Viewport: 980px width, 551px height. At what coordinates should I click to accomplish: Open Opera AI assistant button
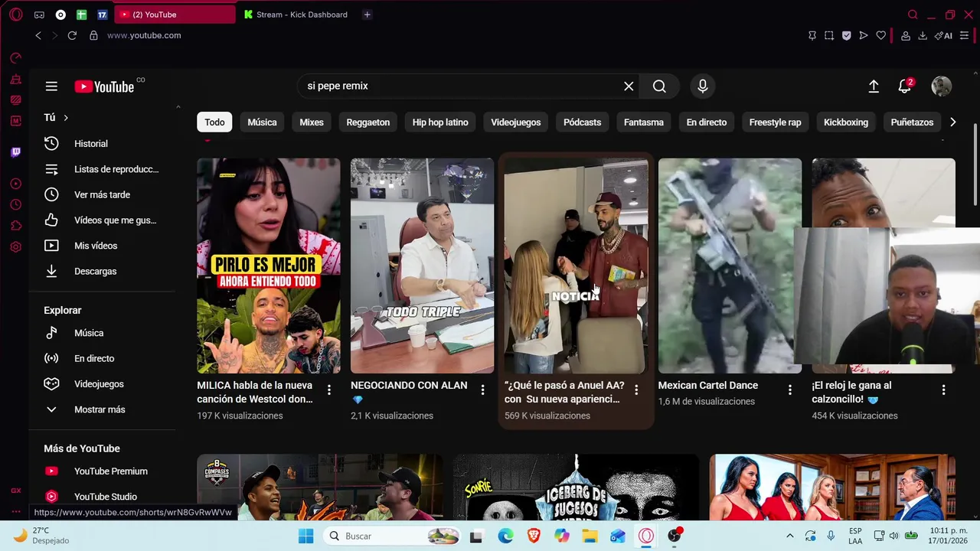[x=943, y=35]
